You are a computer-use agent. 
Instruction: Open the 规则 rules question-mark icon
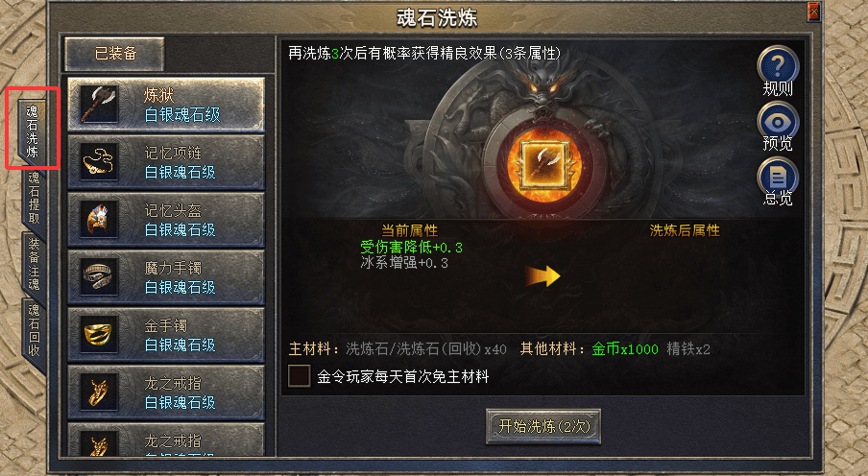[778, 65]
